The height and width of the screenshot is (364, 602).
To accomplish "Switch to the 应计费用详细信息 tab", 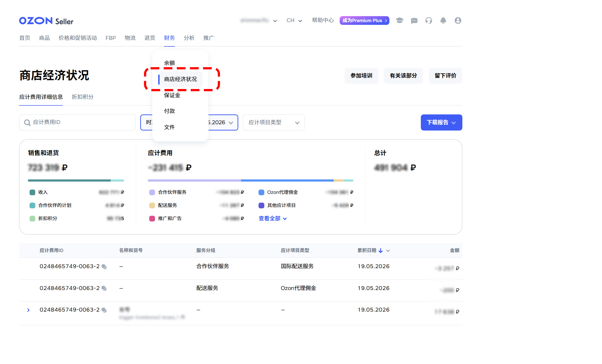I will point(41,97).
